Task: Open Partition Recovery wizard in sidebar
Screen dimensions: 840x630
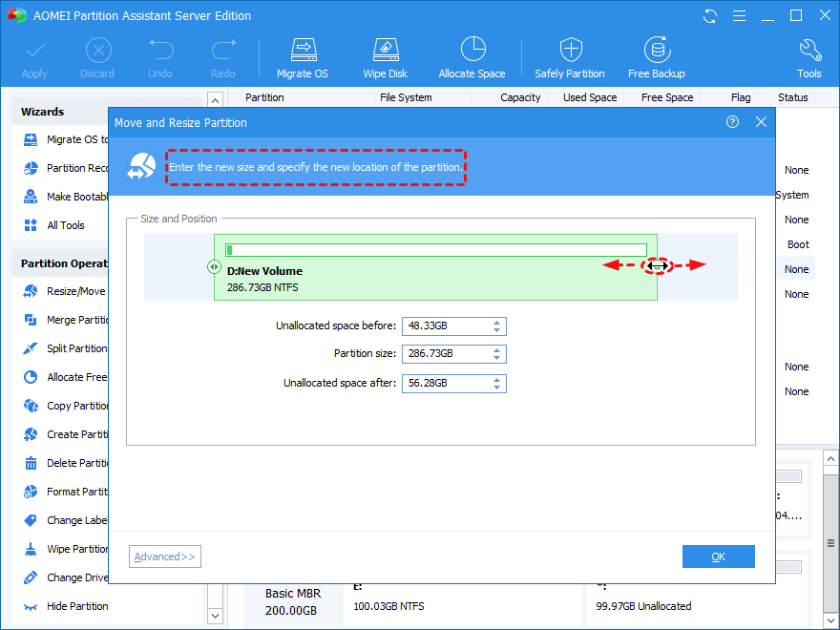Action: tap(65, 168)
